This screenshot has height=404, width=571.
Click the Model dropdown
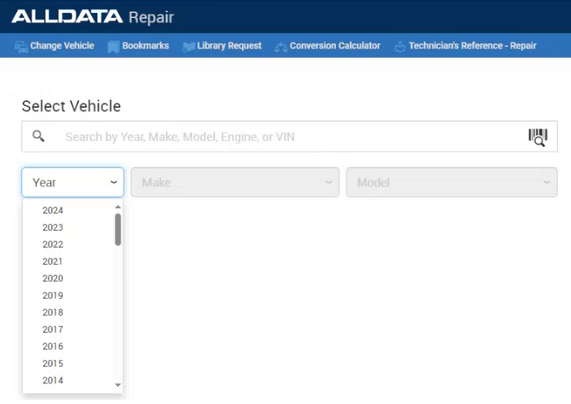point(452,182)
